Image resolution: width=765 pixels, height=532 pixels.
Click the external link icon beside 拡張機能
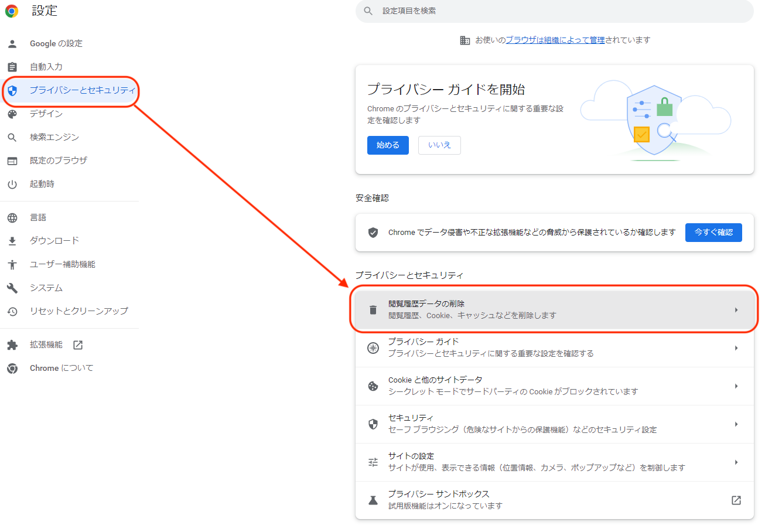pos(78,345)
